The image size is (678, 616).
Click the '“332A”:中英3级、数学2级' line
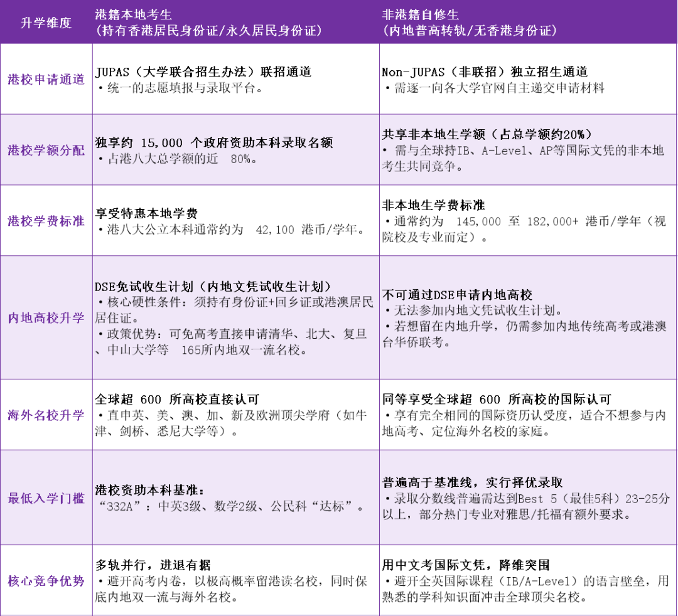(x=232, y=506)
